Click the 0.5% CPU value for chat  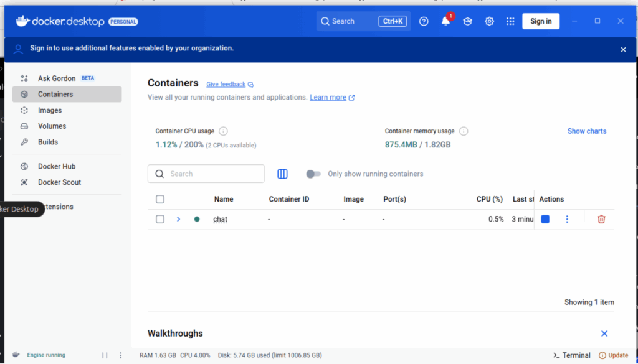coord(496,220)
